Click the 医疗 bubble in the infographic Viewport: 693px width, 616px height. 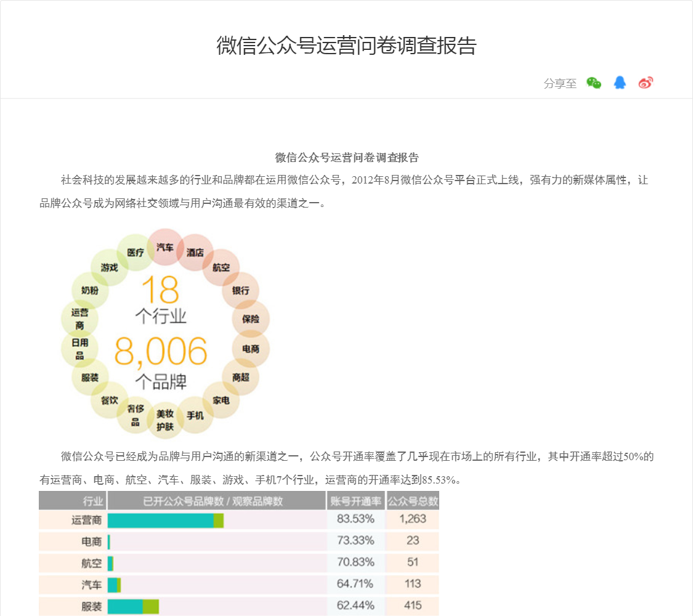[x=136, y=253]
